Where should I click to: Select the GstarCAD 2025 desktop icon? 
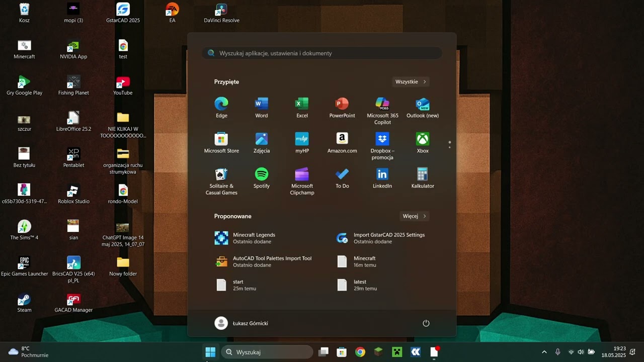[123, 14]
